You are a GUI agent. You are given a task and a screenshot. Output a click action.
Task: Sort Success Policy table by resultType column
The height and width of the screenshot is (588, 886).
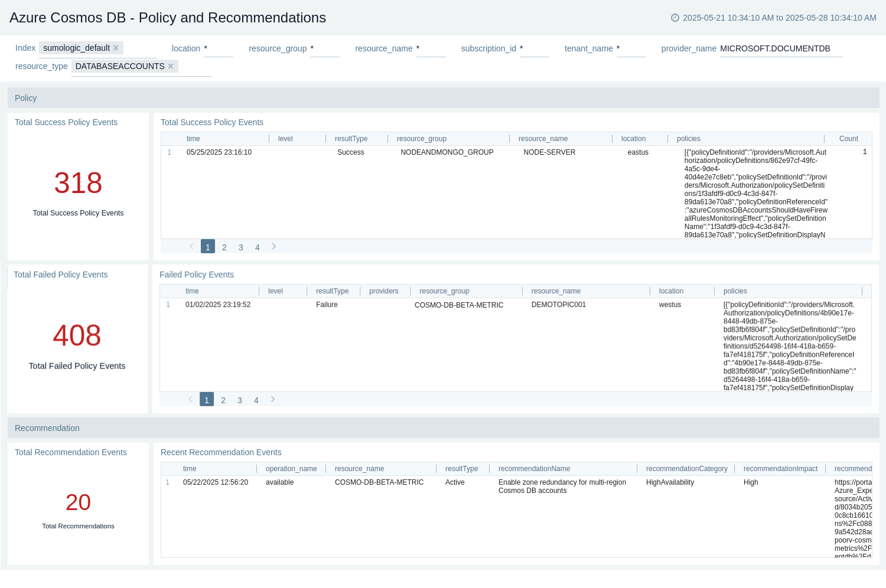pos(351,139)
